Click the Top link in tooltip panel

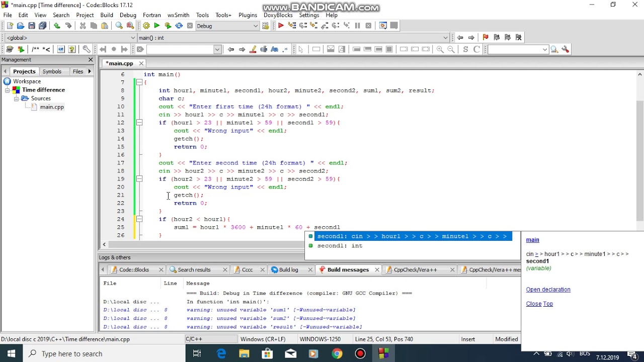548,304
